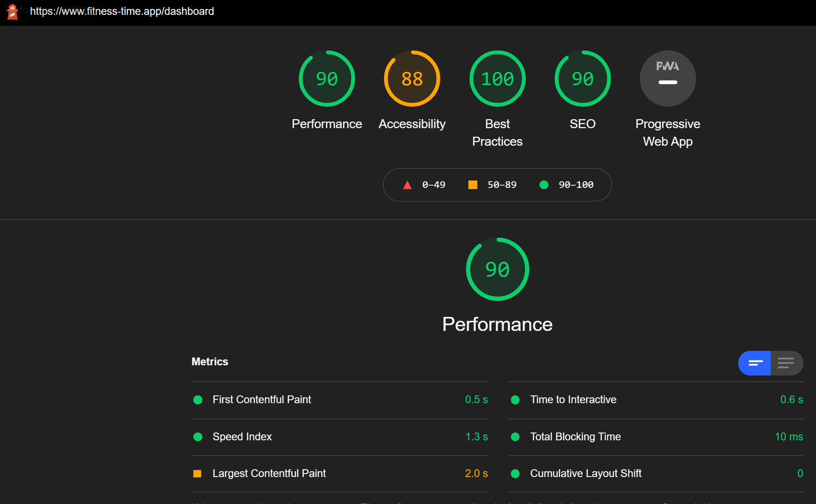Image resolution: width=816 pixels, height=504 pixels.
Task: Expand the Total Blocking Time metric
Action: point(575,436)
